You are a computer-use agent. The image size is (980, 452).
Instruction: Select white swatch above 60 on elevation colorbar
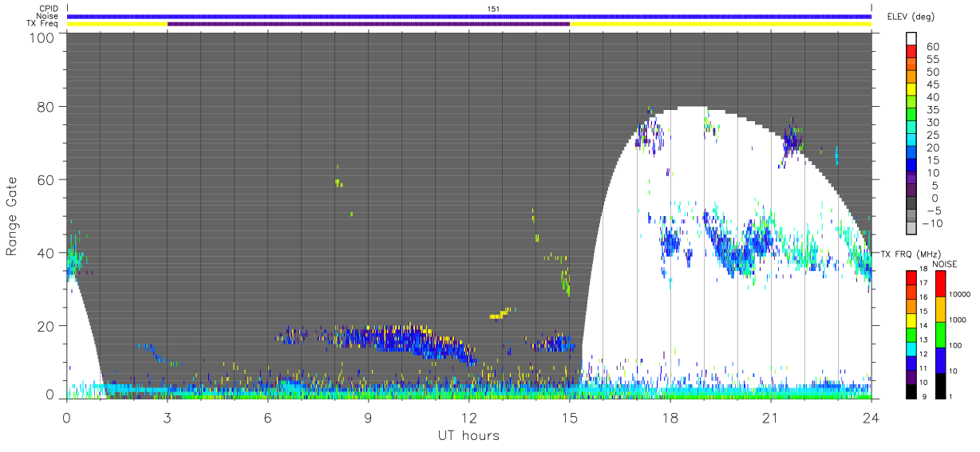[x=911, y=38]
